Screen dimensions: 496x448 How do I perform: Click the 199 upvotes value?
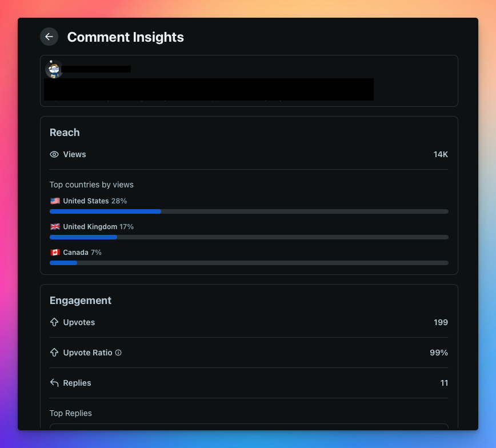click(x=441, y=322)
